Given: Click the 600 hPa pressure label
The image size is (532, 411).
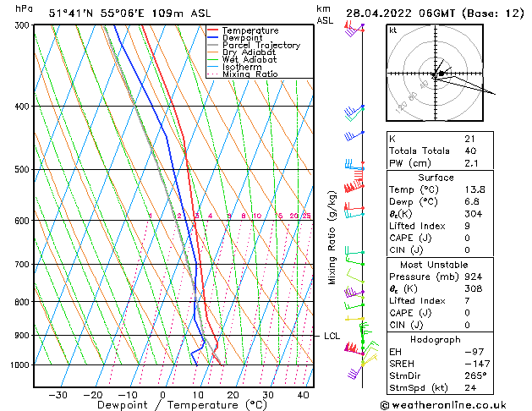Looking at the screenshot, I should [x=23, y=221].
